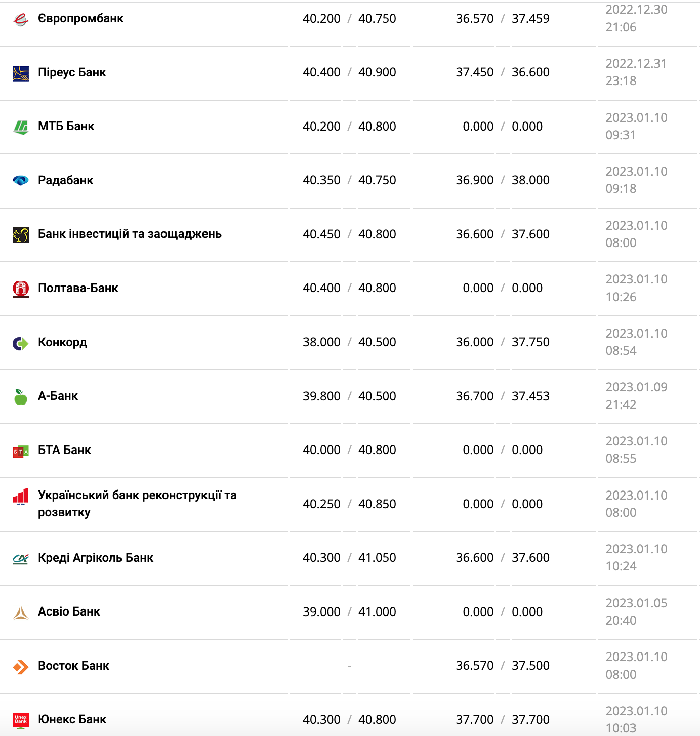This screenshot has width=700, height=736.
Task: Select the Конкорд 38.000 / 40.500 rate
Action: (x=349, y=342)
